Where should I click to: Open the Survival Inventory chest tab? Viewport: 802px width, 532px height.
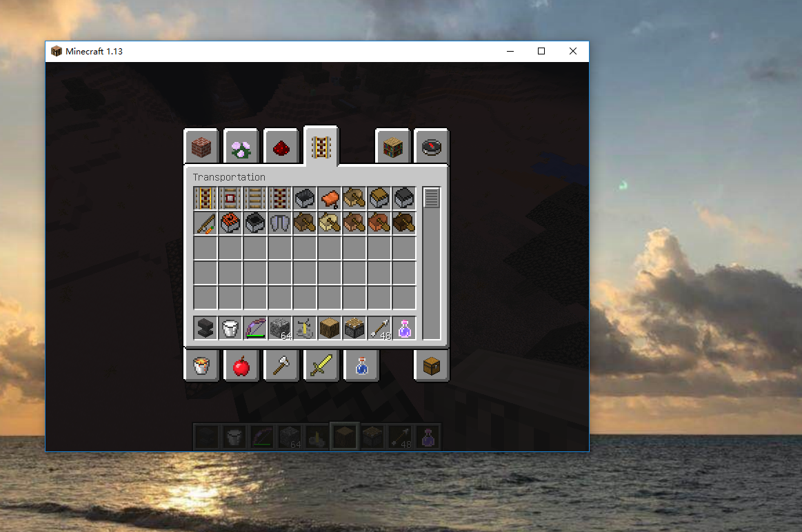click(x=432, y=365)
